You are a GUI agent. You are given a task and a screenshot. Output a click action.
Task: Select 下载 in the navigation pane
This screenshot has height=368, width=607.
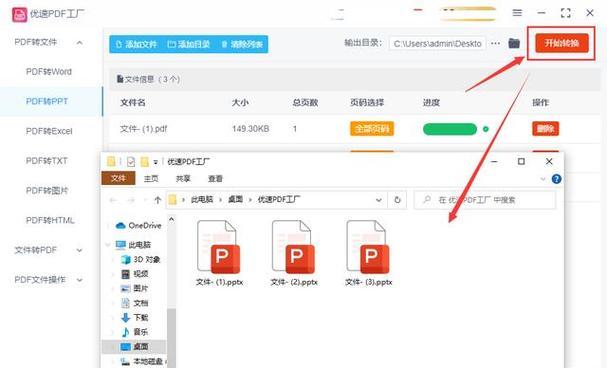coord(135,318)
